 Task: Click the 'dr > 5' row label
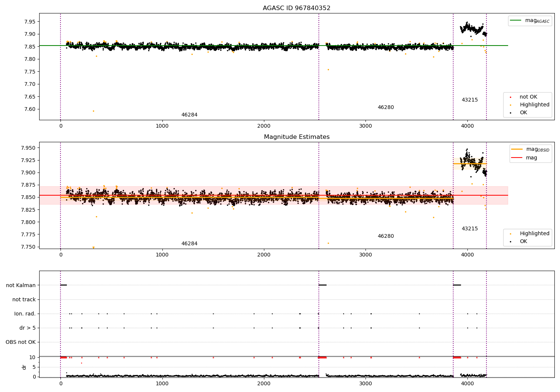28,328
